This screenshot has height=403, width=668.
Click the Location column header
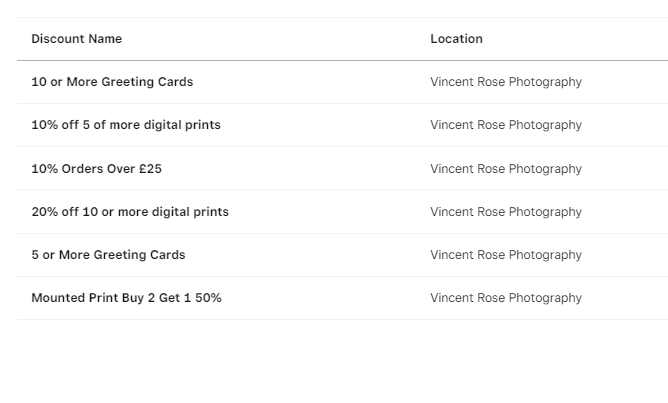point(456,39)
